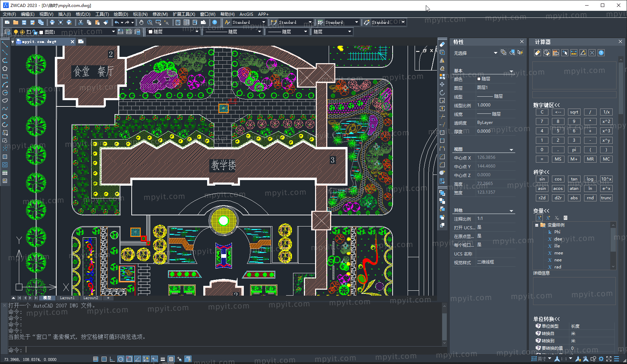Open the 无选择 selection dropdown in Properties
This screenshot has height=364, width=627.
point(495,53)
